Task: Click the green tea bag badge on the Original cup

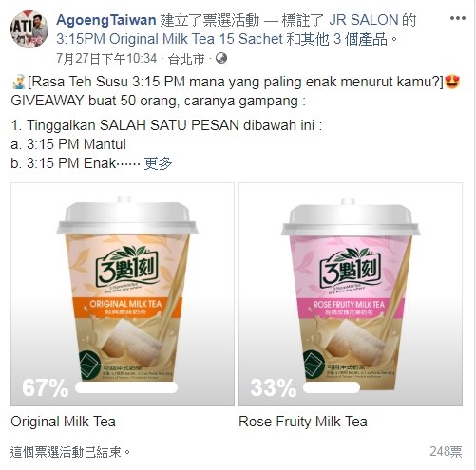Action: 89,365
